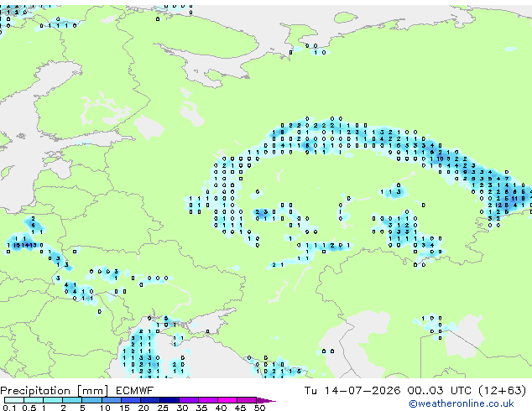Choose the 20 to 25 mm legend swatch
Viewport: 532px width, 411px height.
[x=150, y=400]
